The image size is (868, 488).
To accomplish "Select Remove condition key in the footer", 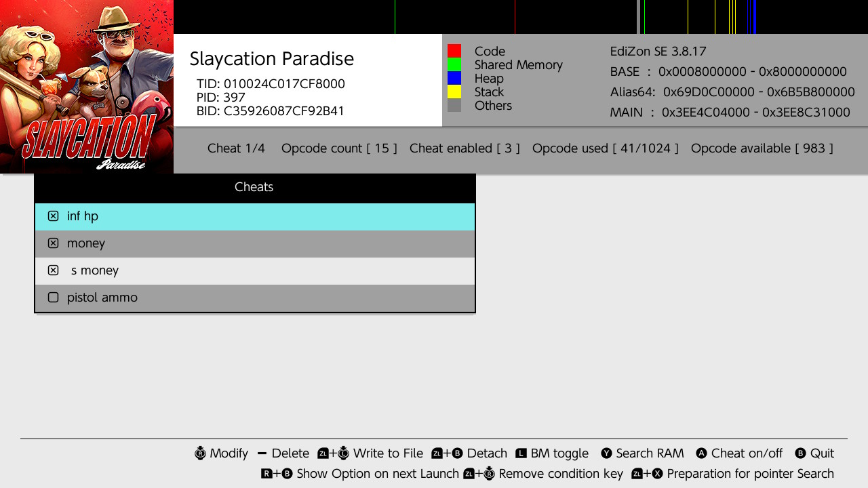I will [561, 474].
